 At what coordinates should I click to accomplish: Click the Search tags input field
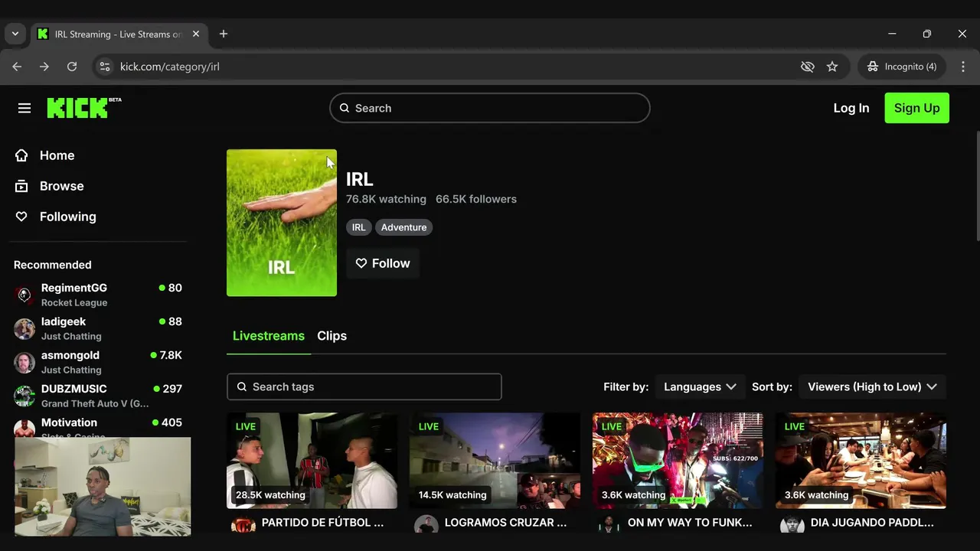[364, 386]
